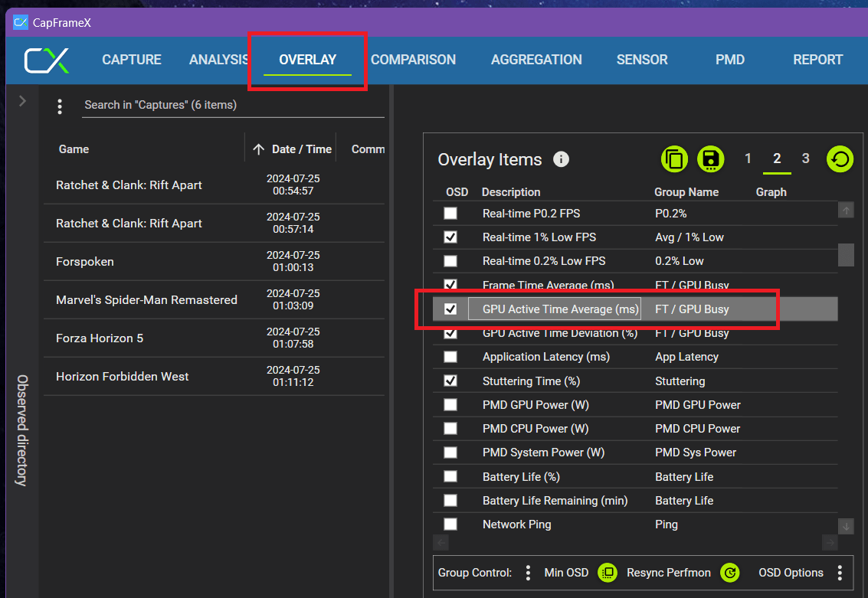
Task: Open the three-dot menu beside the Captures search
Action: pyautogui.click(x=60, y=106)
